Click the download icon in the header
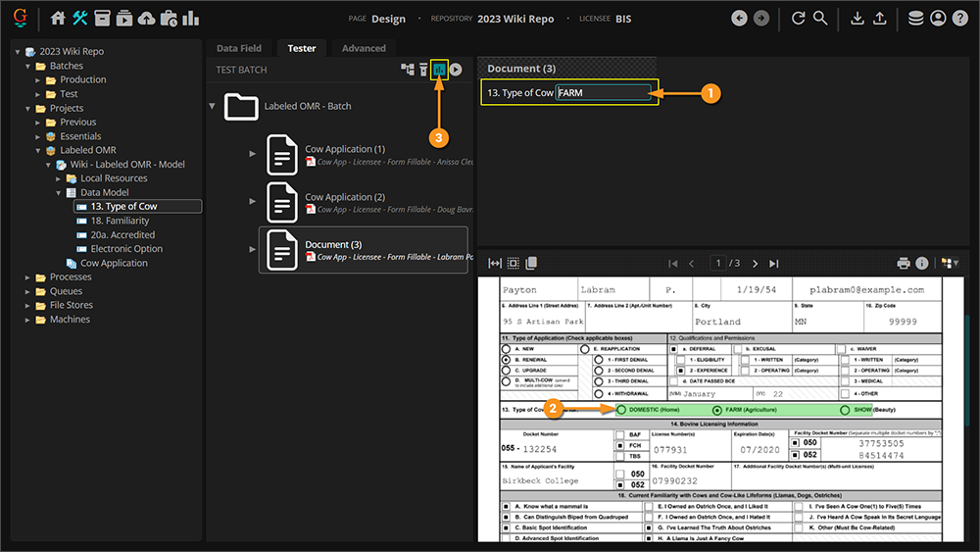The image size is (980, 552). click(x=857, y=18)
